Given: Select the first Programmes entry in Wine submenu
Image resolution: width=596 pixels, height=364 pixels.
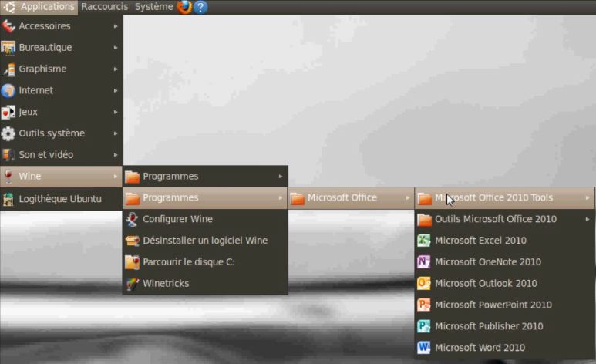Looking at the screenshot, I should (205, 177).
